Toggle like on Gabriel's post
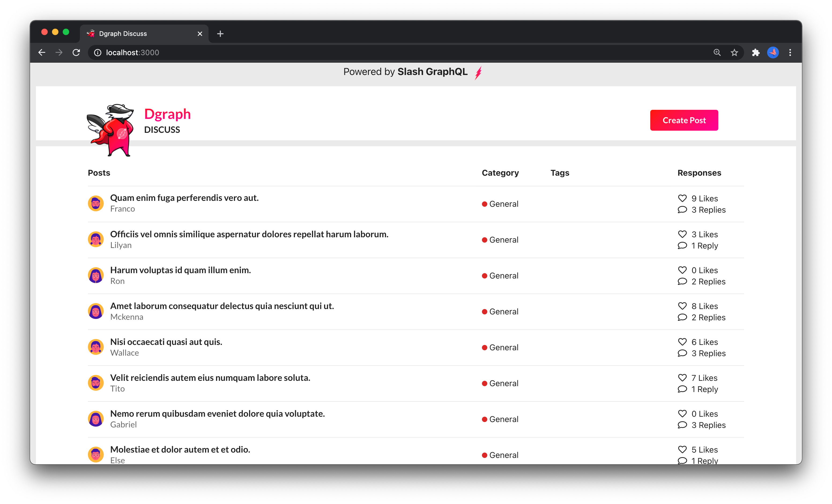 coord(682,414)
